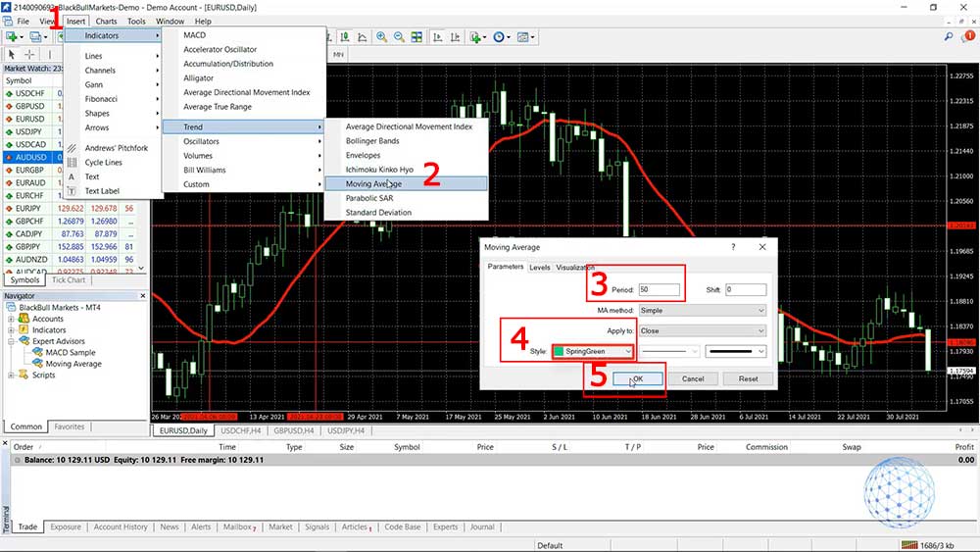This screenshot has height=552, width=980.
Task: Select the arrow Cursor tool
Action: tap(11, 54)
